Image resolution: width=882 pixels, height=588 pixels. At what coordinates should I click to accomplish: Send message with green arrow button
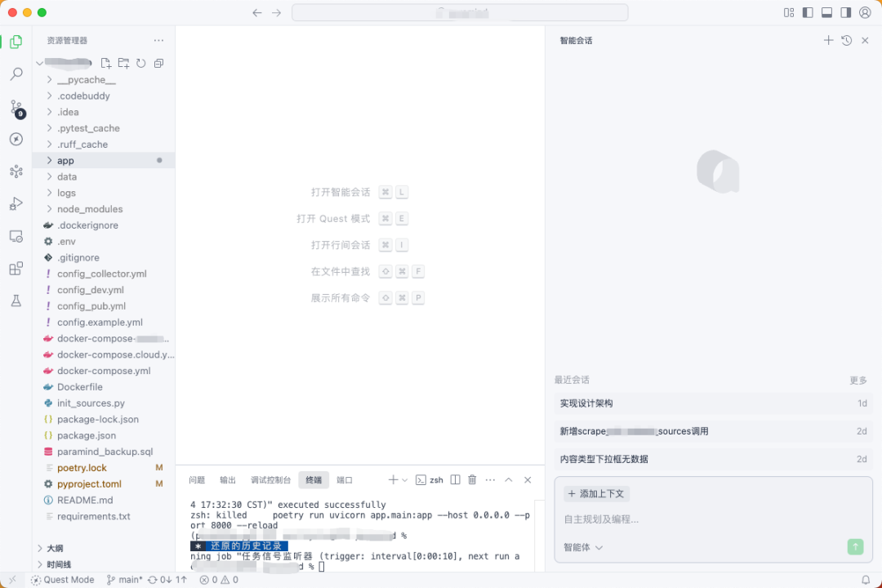(855, 546)
